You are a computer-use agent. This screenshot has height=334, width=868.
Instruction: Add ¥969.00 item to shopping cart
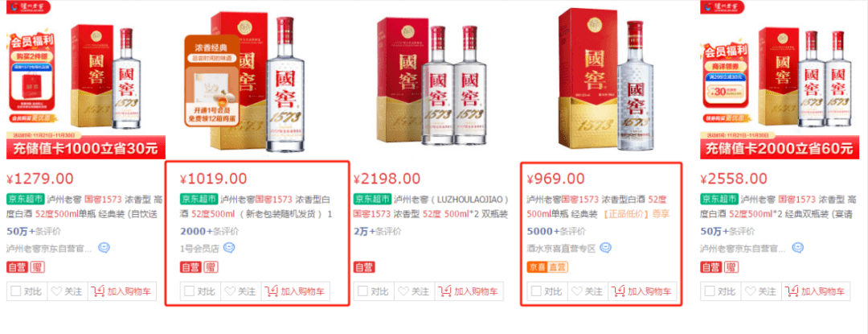coord(642,291)
